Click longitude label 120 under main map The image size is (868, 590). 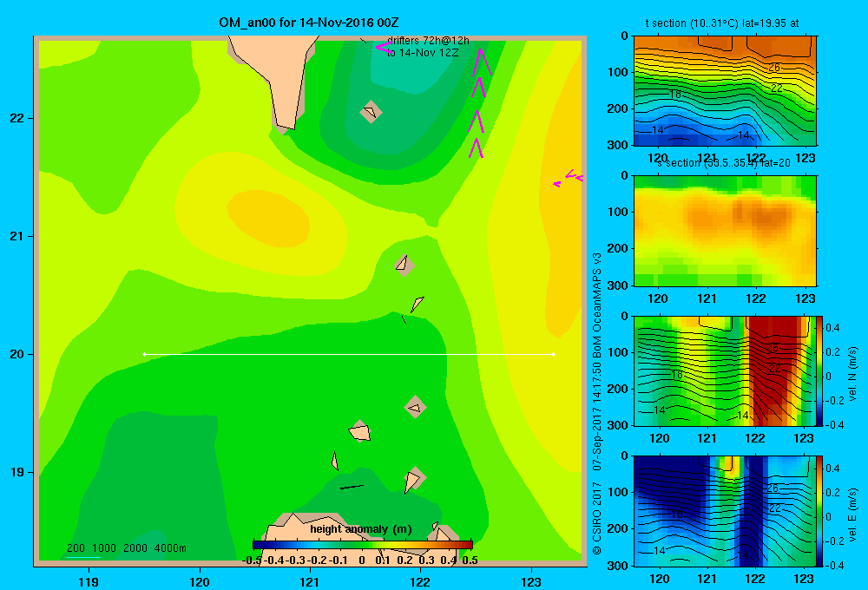200,581
